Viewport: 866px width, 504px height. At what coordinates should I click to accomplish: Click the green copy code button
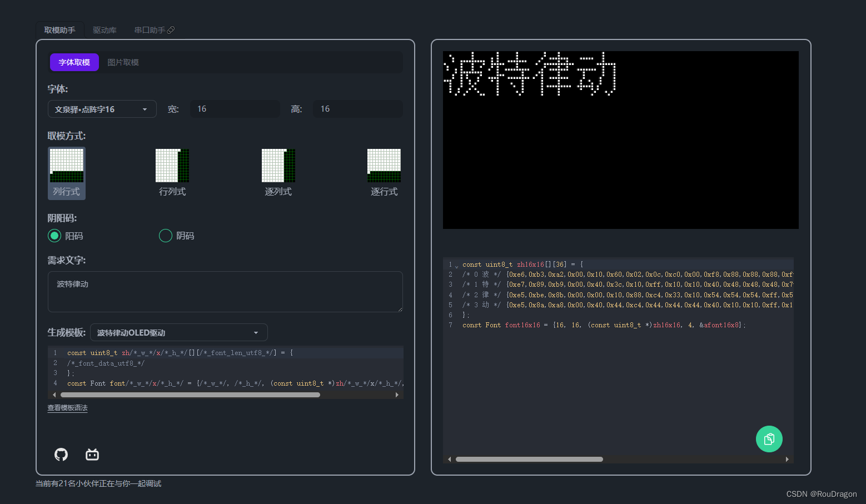[769, 439]
